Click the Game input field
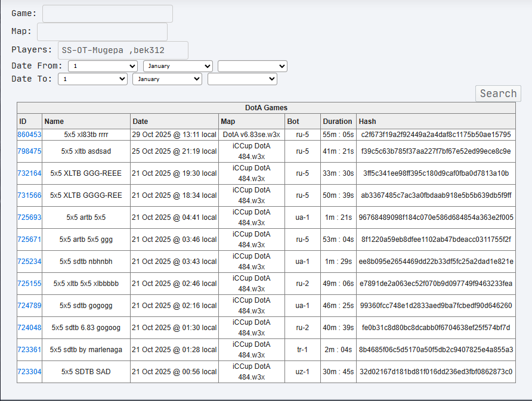532x401 pixels. tap(107, 14)
